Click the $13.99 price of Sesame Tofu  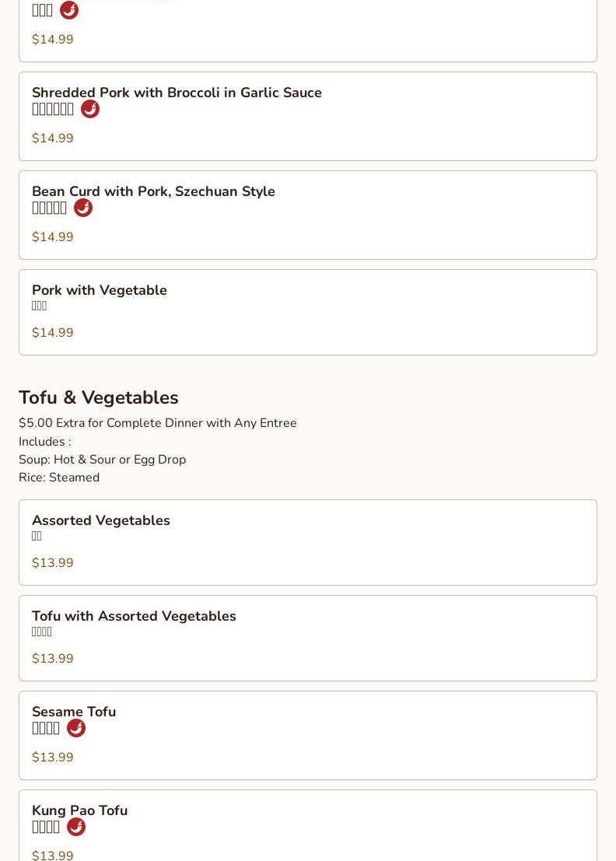pyautogui.click(x=53, y=758)
